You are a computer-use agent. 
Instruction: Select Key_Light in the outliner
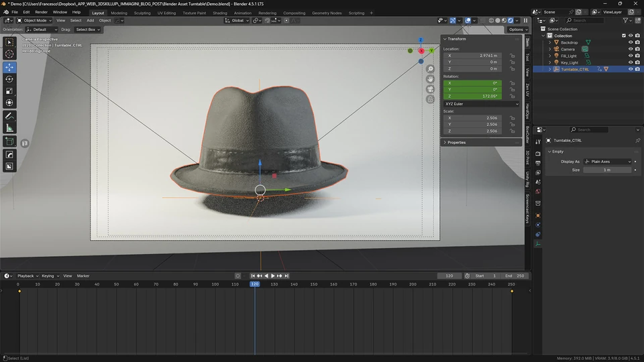570,63
